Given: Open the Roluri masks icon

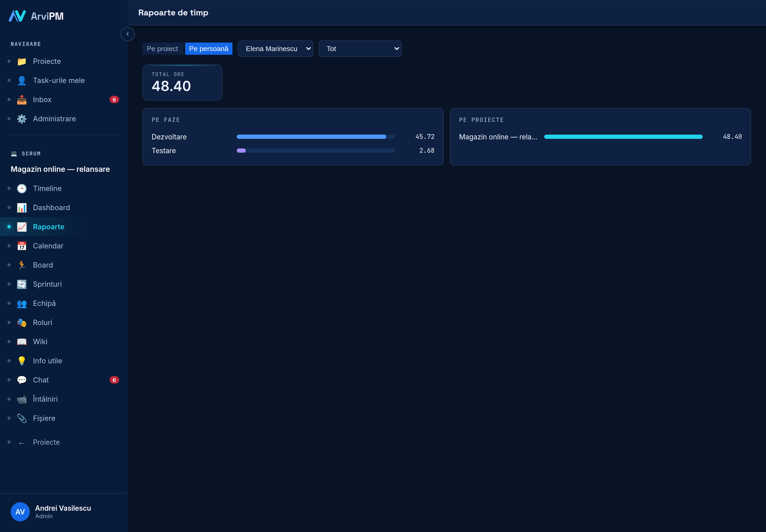Looking at the screenshot, I should click(22, 323).
